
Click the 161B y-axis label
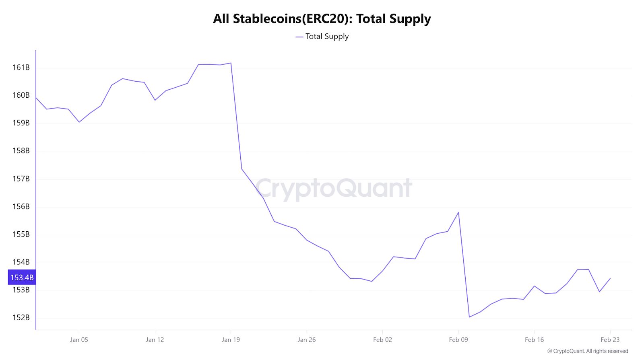pyautogui.click(x=21, y=68)
